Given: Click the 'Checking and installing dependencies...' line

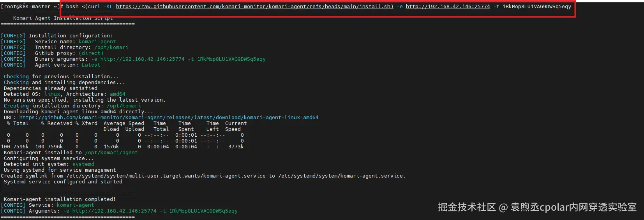Looking at the screenshot, I should pos(64,83).
